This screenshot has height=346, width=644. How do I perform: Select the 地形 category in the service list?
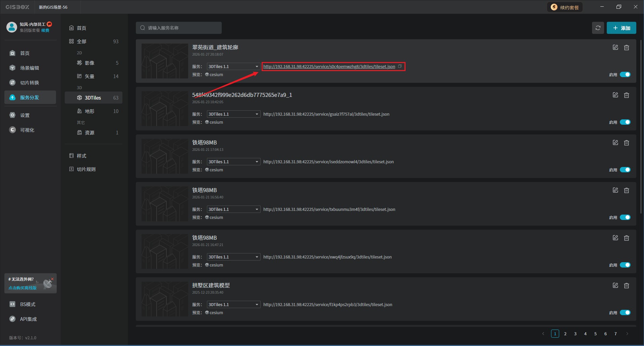90,111
